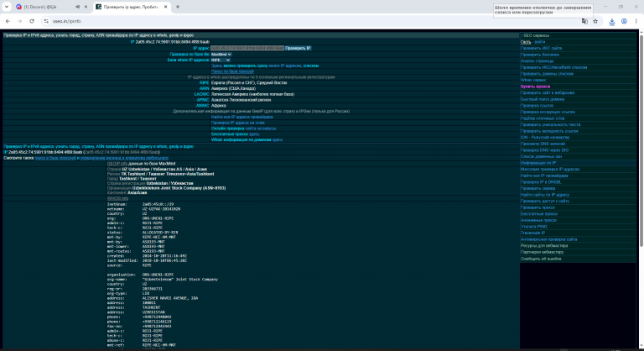The width and height of the screenshot is (644, 351).
Task: Open the MaxMind database dropdown
Action: (x=221, y=55)
